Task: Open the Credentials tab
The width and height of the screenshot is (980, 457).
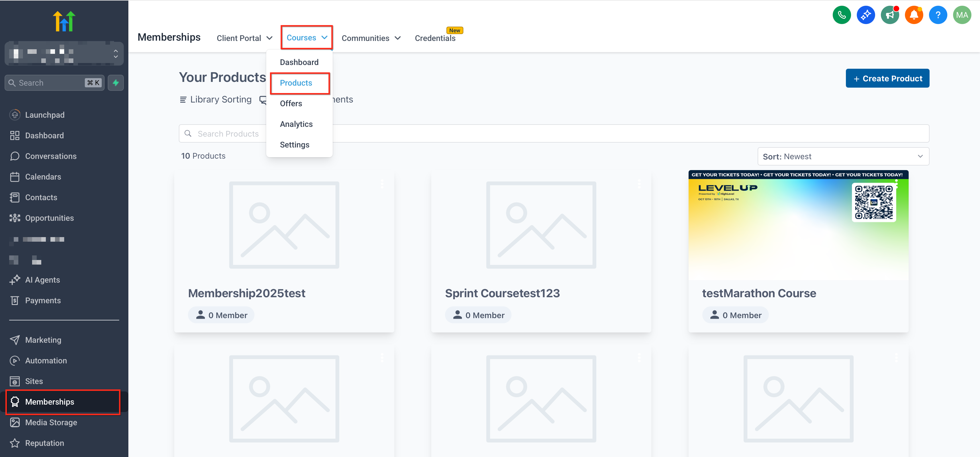Action: click(434, 38)
